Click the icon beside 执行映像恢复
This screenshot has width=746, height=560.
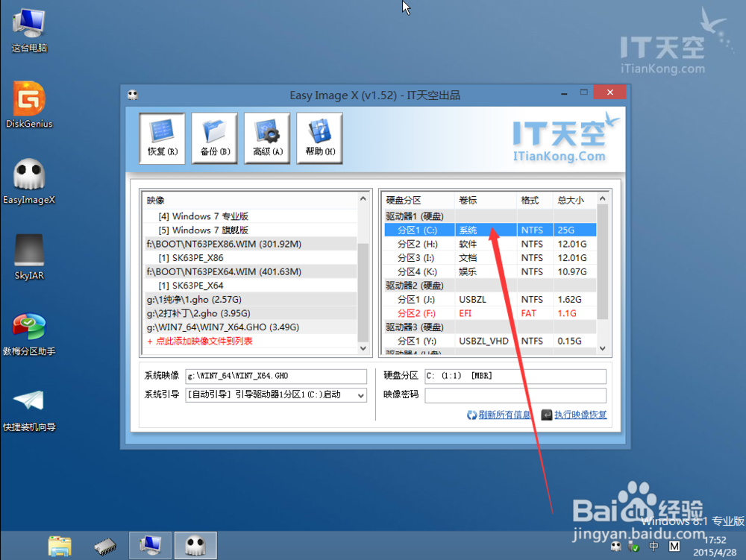tap(547, 415)
